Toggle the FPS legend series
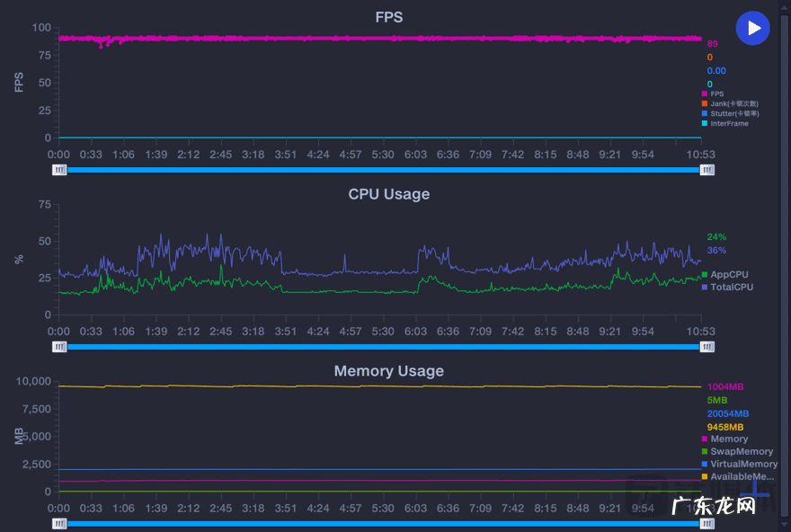 click(x=713, y=93)
